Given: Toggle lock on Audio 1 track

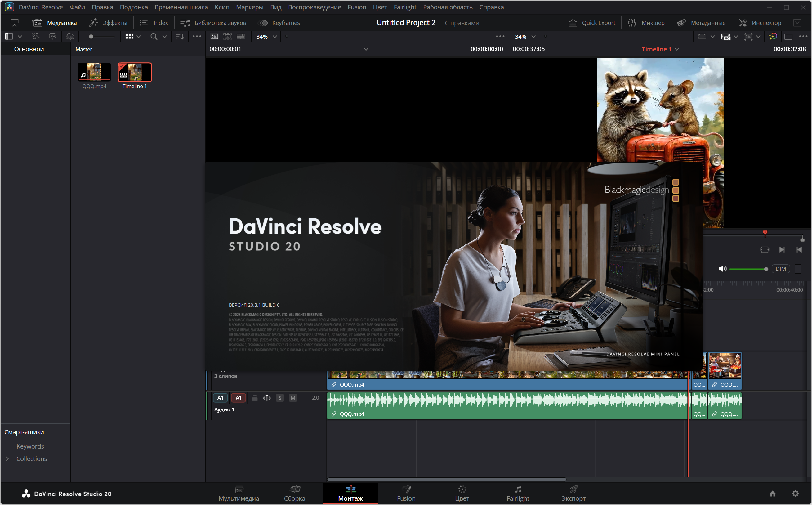Looking at the screenshot, I should tap(254, 398).
